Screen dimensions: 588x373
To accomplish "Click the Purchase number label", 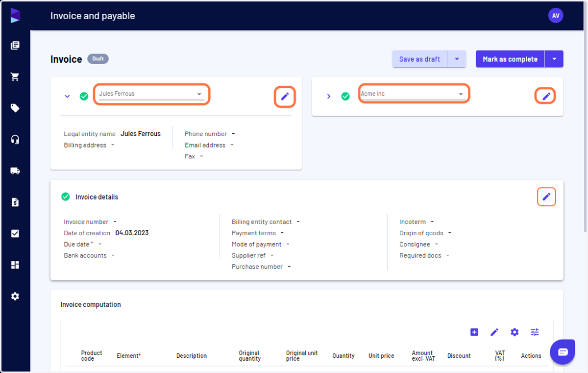I will (x=257, y=267).
